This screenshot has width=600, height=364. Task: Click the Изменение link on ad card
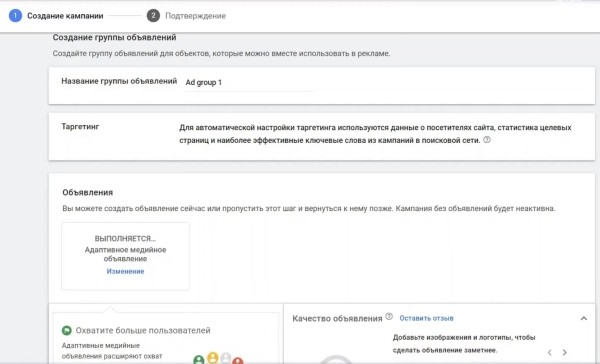[x=125, y=271]
